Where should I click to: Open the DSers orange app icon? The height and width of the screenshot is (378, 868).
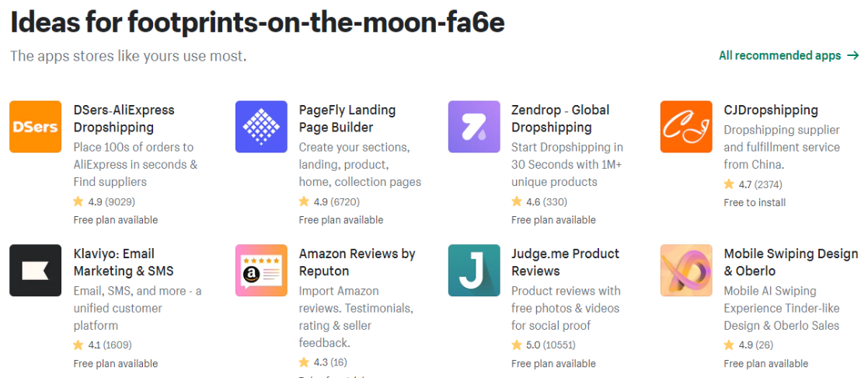coord(36,127)
